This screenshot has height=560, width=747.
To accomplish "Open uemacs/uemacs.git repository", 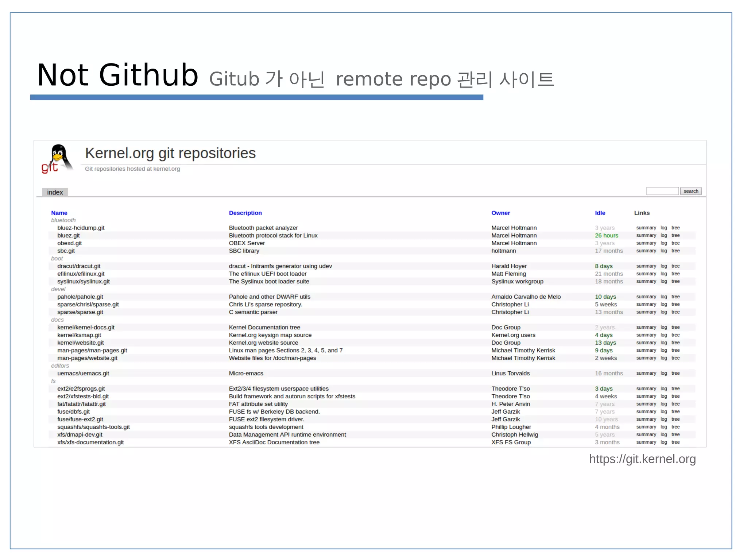I will click(x=83, y=374).
